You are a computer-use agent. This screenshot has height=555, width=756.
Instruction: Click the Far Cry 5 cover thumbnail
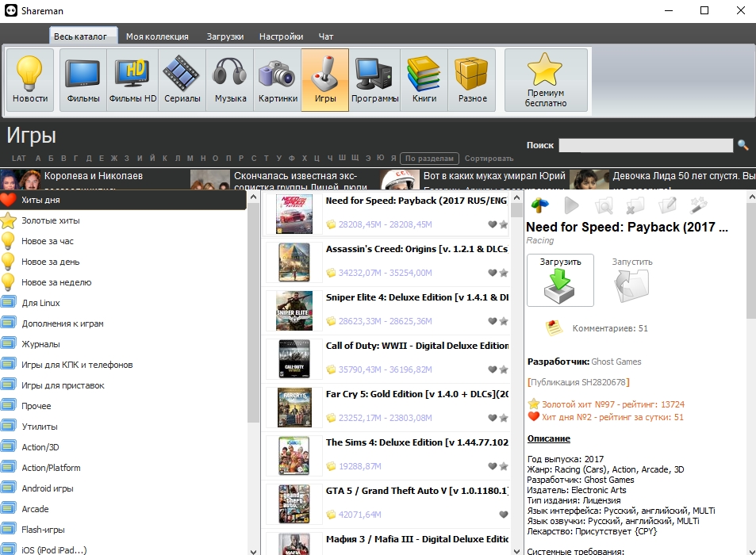point(294,408)
